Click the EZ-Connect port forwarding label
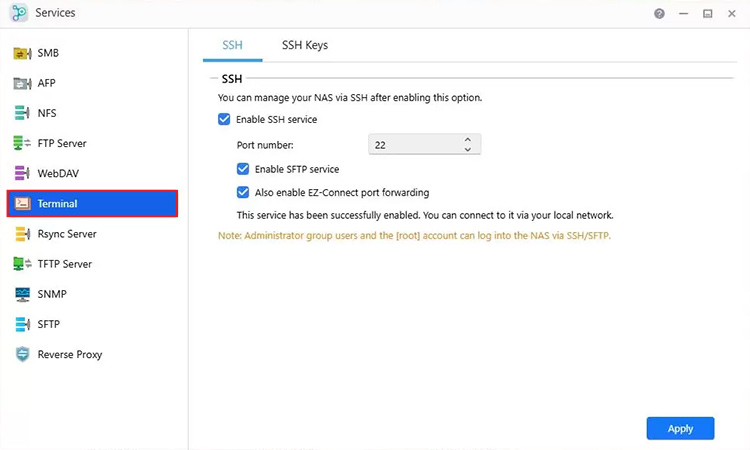 pos(342,193)
